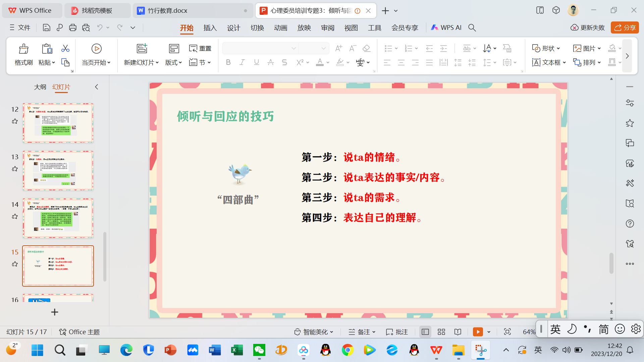The width and height of the screenshot is (644, 362).
Task: Click the font color A swatch
Action: click(320, 62)
